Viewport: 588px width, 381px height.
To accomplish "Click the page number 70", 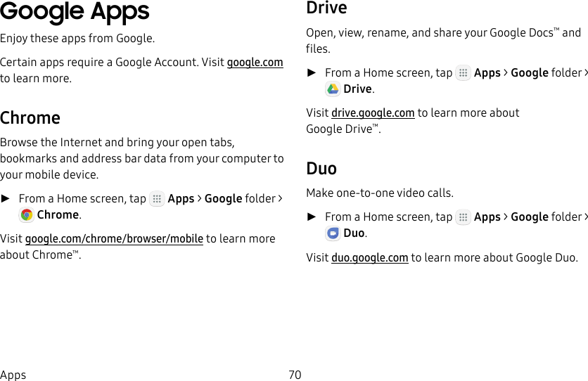I will point(295,375).
